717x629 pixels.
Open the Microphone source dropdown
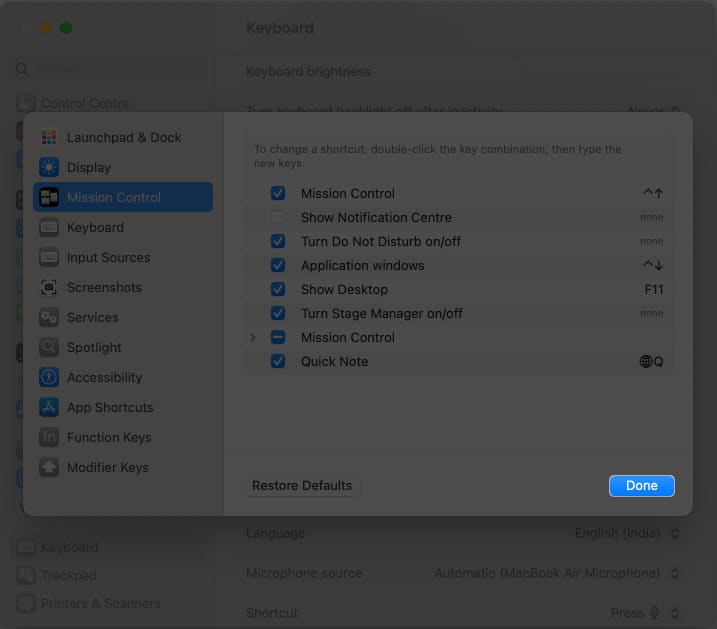[556, 573]
